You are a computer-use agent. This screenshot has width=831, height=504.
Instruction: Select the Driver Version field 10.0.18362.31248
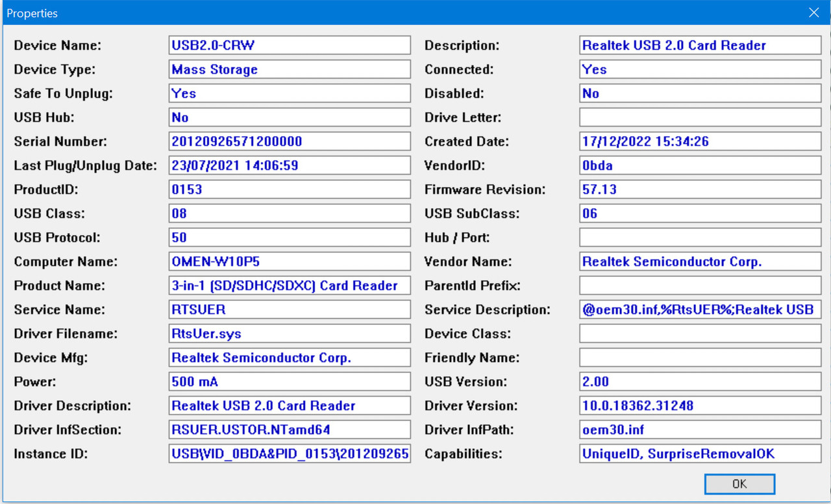701,405
